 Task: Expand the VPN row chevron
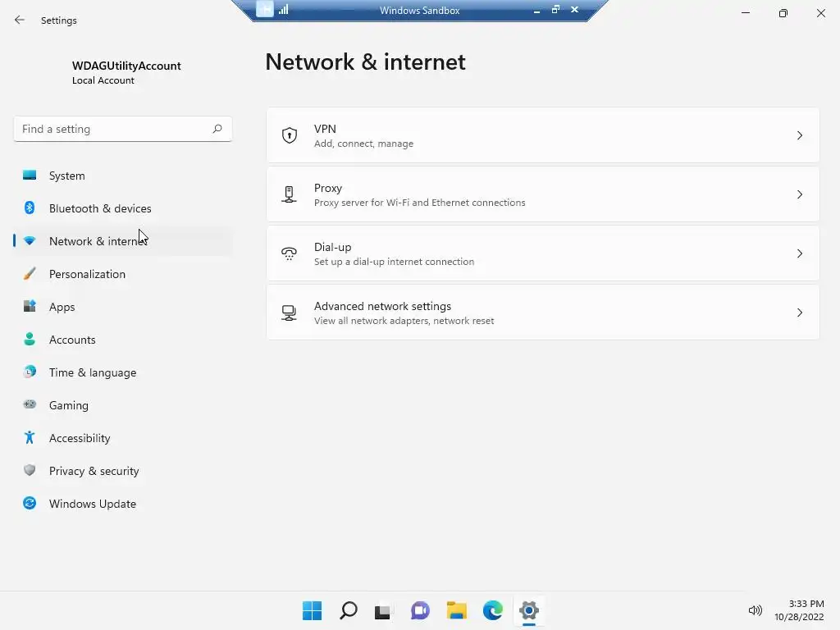click(x=800, y=135)
